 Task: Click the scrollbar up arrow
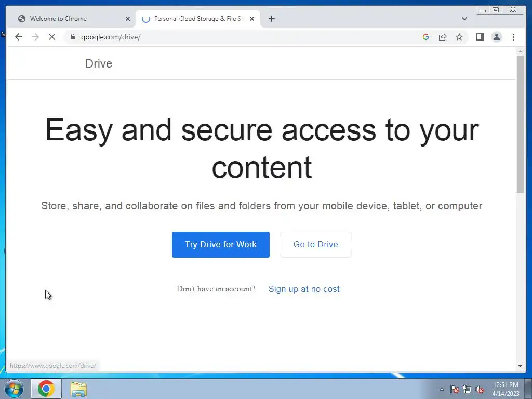(520, 51)
